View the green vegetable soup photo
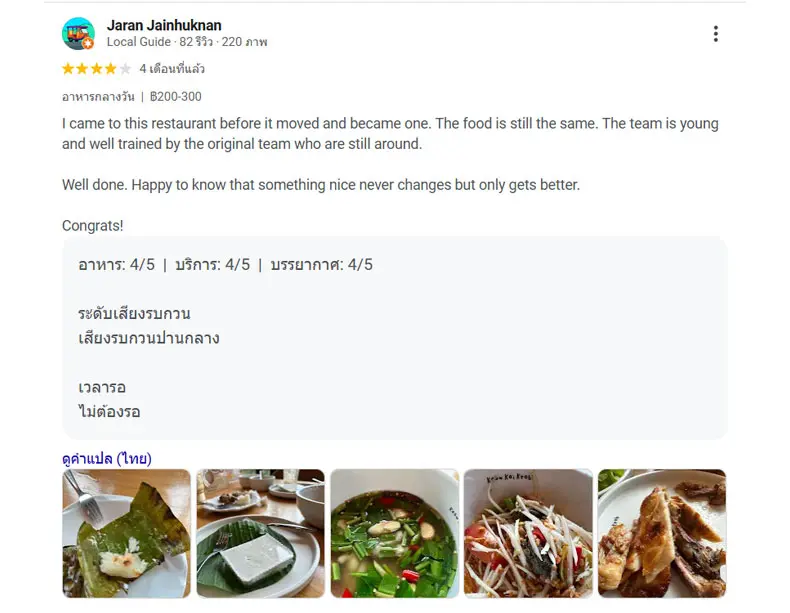The image size is (790, 613). (x=394, y=533)
